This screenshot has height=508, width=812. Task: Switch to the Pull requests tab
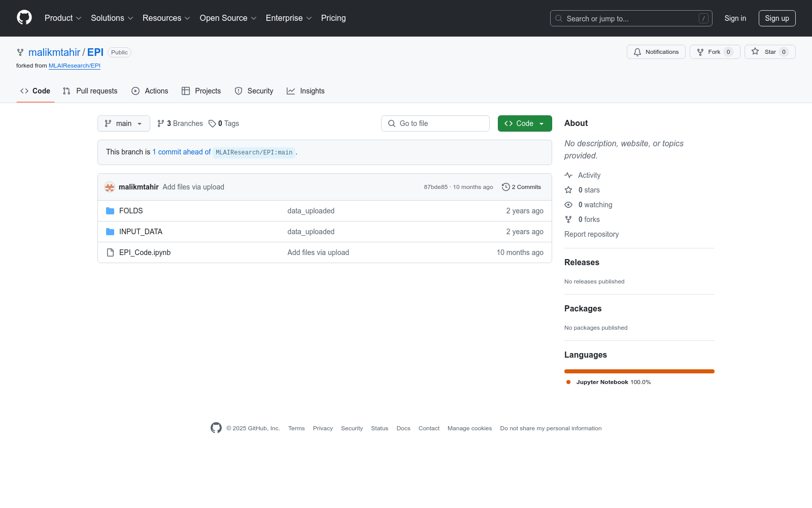click(x=90, y=91)
